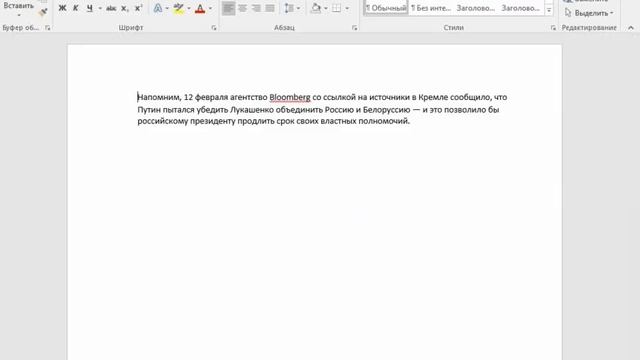Toggle subscript x₂ formatting
This screenshot has height=360, width=640.
(x=125, y=8)
